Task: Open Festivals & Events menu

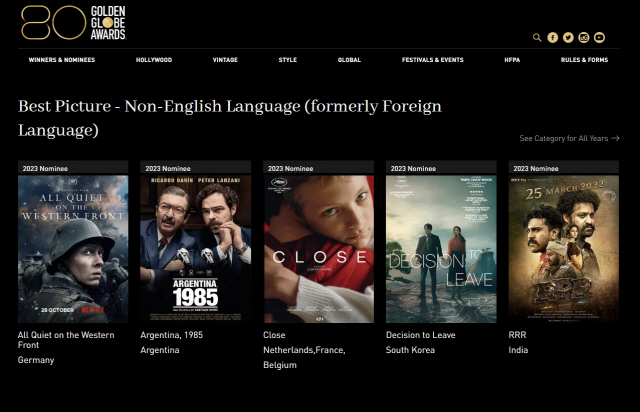Action: (x=433, y=60)
